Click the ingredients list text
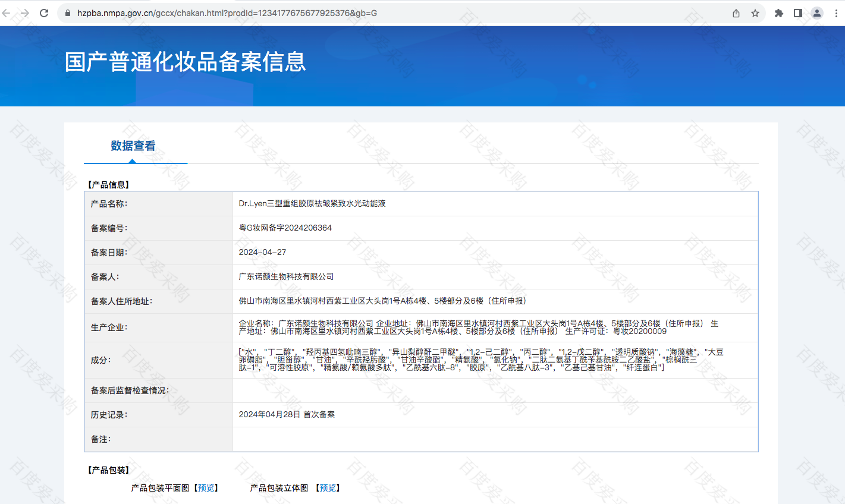 [481, 360]
